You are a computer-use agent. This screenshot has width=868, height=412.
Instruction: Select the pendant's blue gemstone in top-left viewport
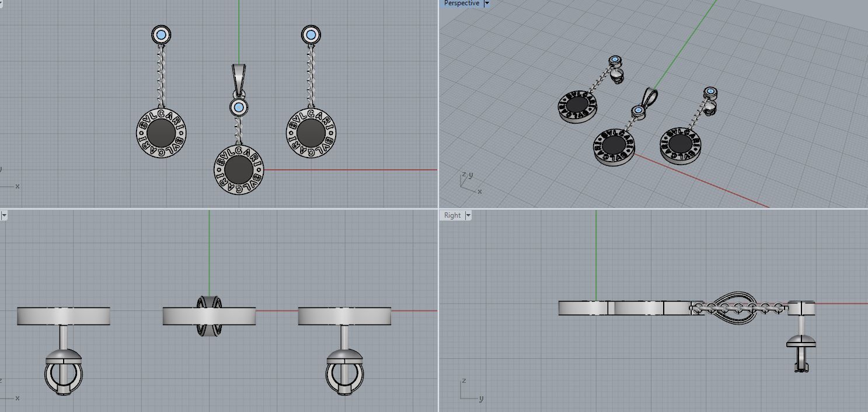tap(238, 107)
